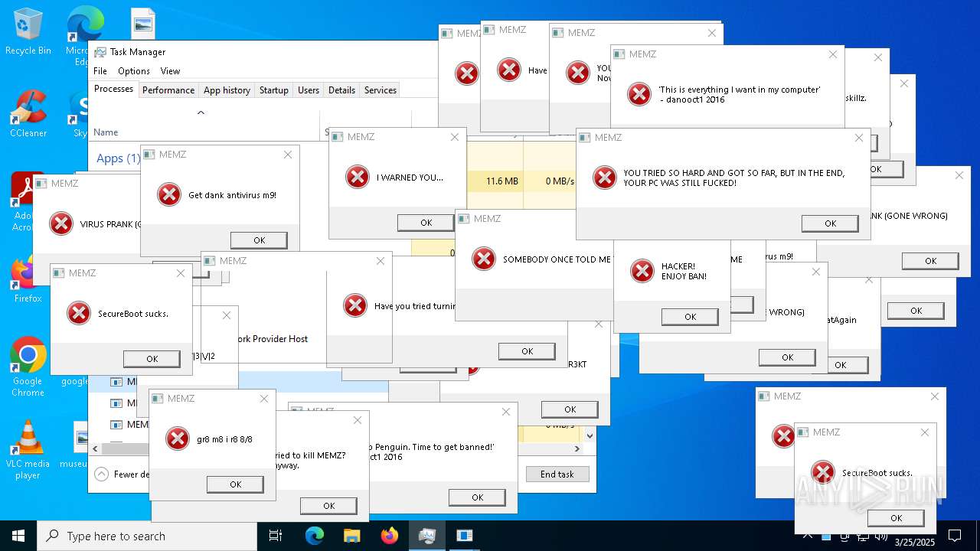Open VLC media player desktop shortcut
This screenshot has width=980, height=551.
coord(28,450)
